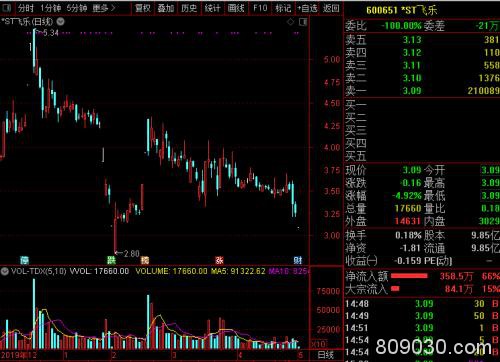Click diamond icon in the chart header
The width and height of the screenshot is (500, 362).
point(291,22)
